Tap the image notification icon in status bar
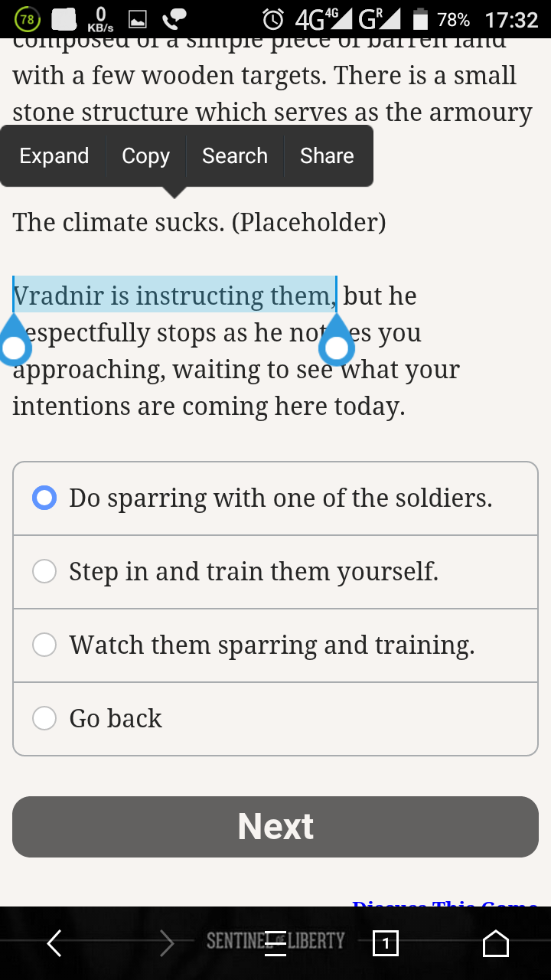551x980 pixels. click(x=138, y=20)
